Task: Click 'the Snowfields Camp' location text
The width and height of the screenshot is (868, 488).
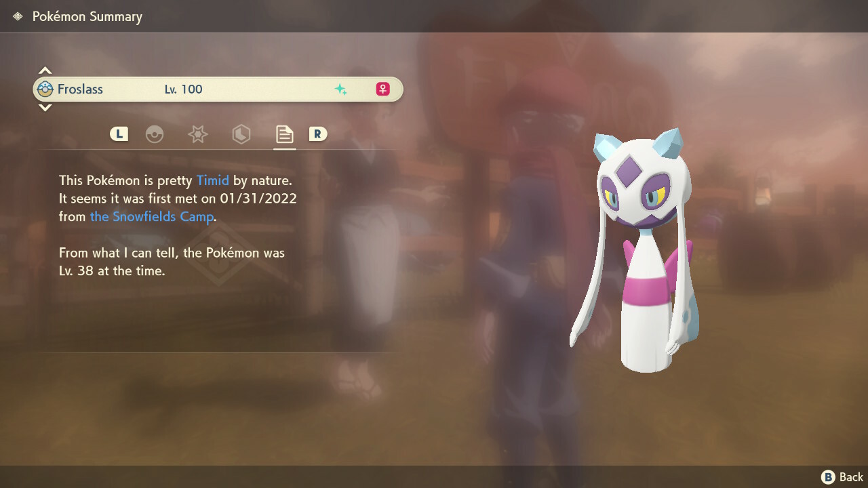Action: coord(152,217)
